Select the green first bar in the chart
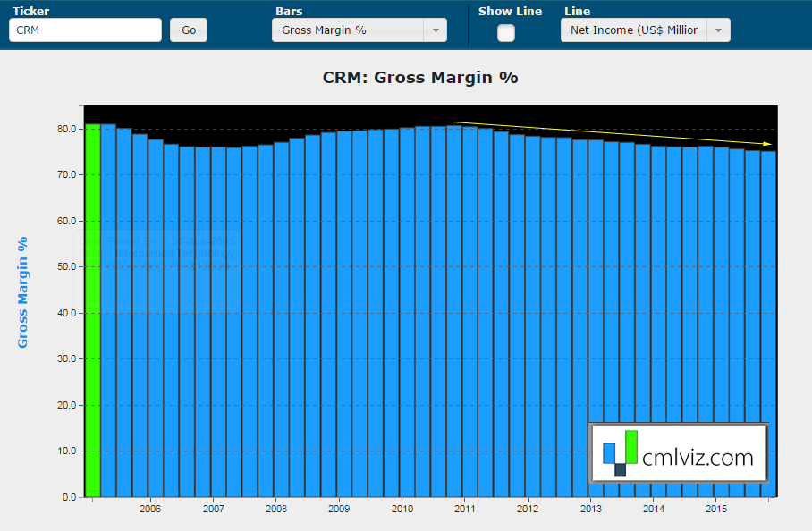The image size is (812, 531). pos(93,310)
